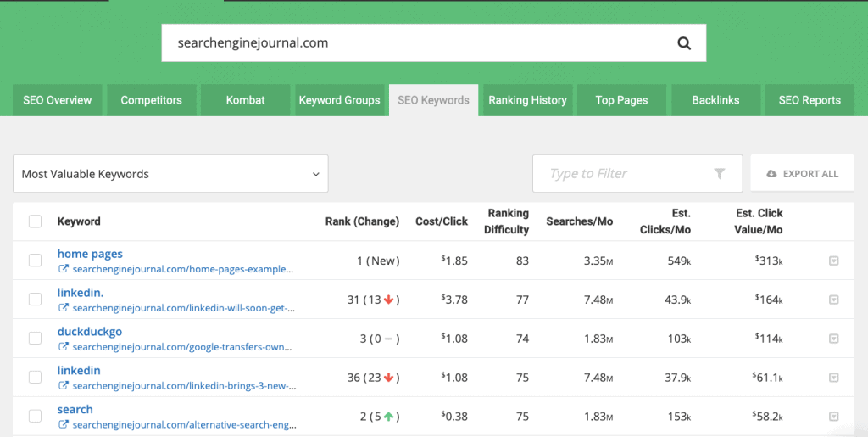Open the home pages keyword link

tap(90, 254)
